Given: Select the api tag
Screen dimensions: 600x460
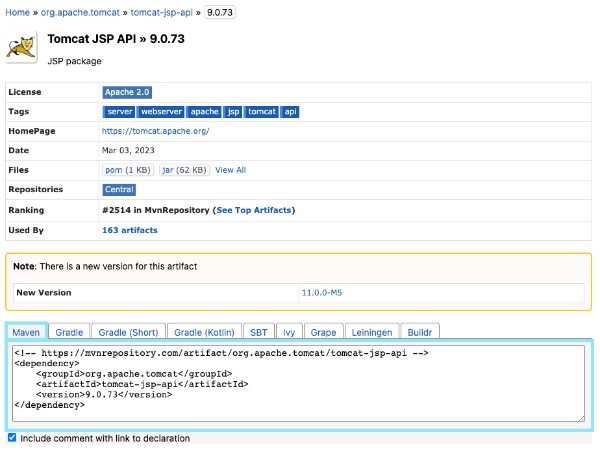Looking at the screenshot, I should click(x=290, y=112).
